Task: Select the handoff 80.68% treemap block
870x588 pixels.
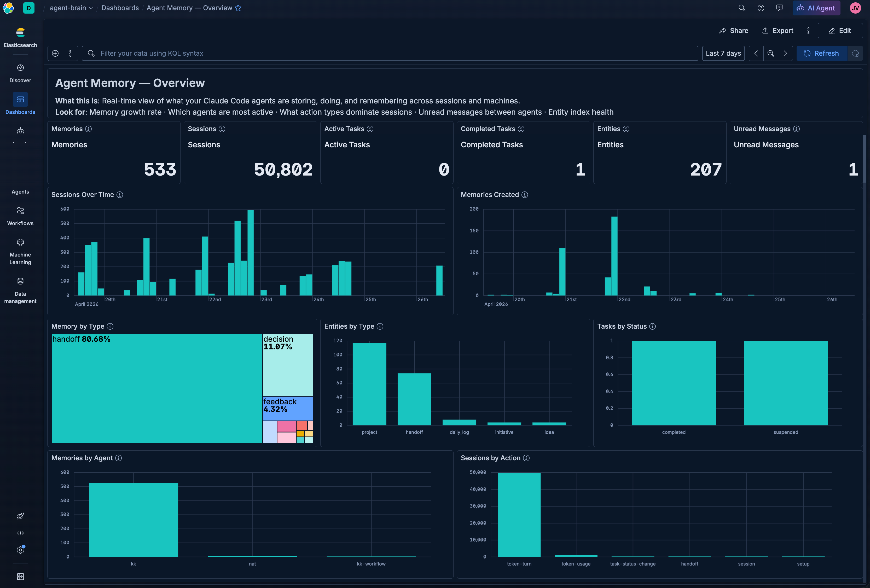Action: [157, 388]
